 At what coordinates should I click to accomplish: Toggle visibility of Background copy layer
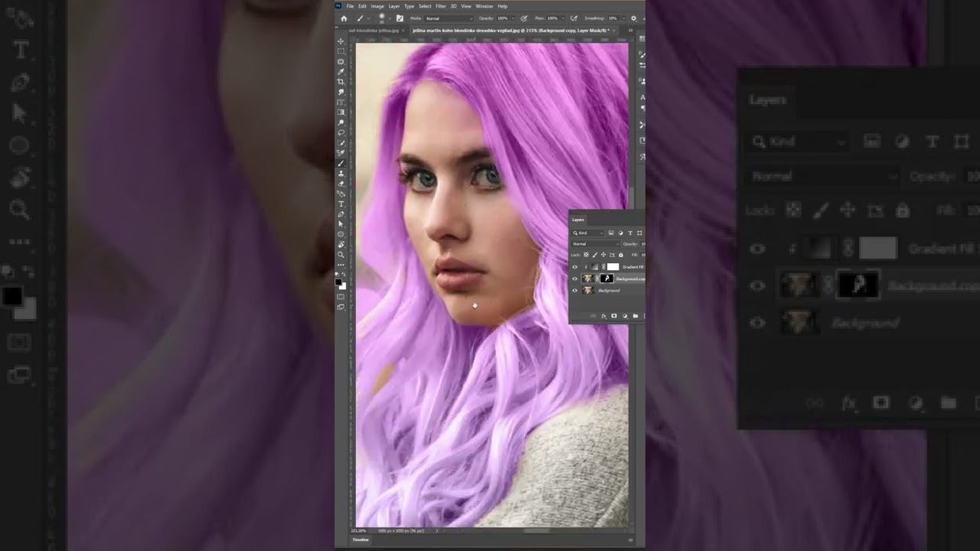575,279
